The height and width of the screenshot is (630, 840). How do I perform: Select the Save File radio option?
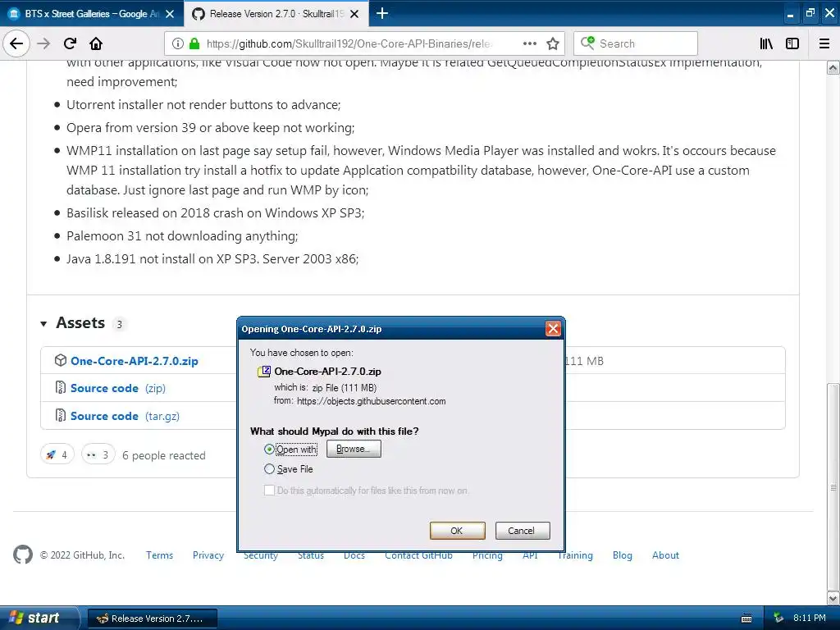(x=269, y=469)
